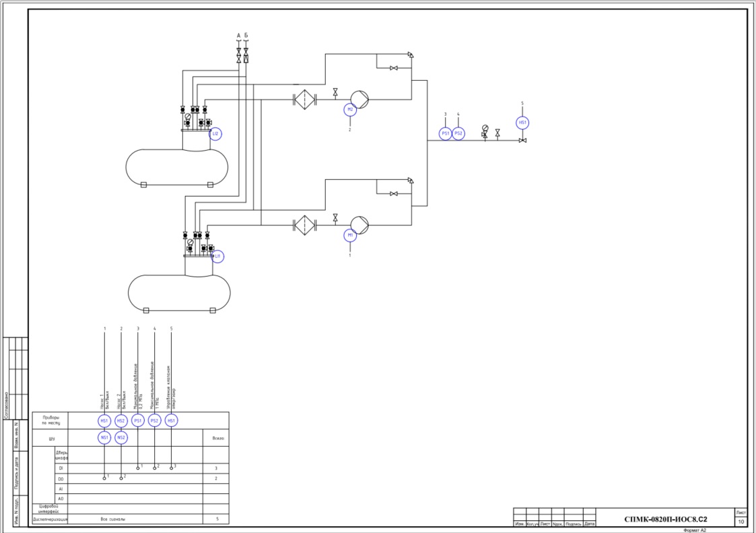This screenshot has width=756, height=533.
Task: Click the diamond filter before the M2 pump
Action: pos(305,100)
